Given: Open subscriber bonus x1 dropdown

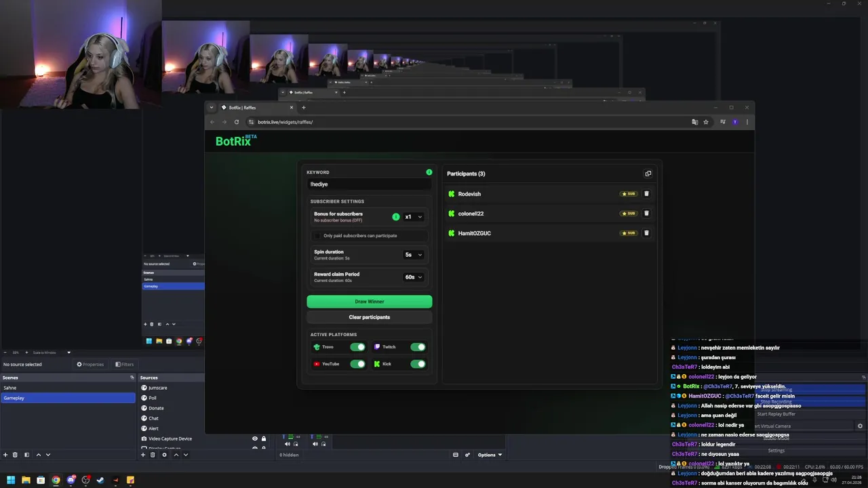Looking at the screenshot, I should (414, 217).
